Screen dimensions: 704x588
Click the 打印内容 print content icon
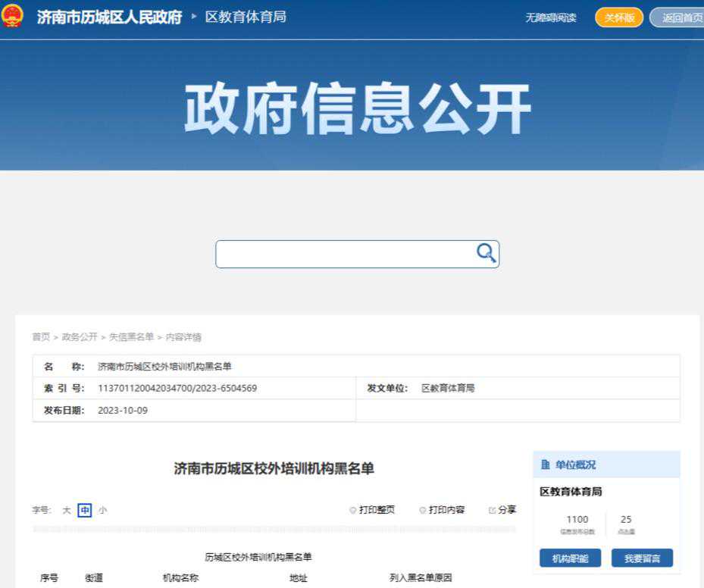423,510
